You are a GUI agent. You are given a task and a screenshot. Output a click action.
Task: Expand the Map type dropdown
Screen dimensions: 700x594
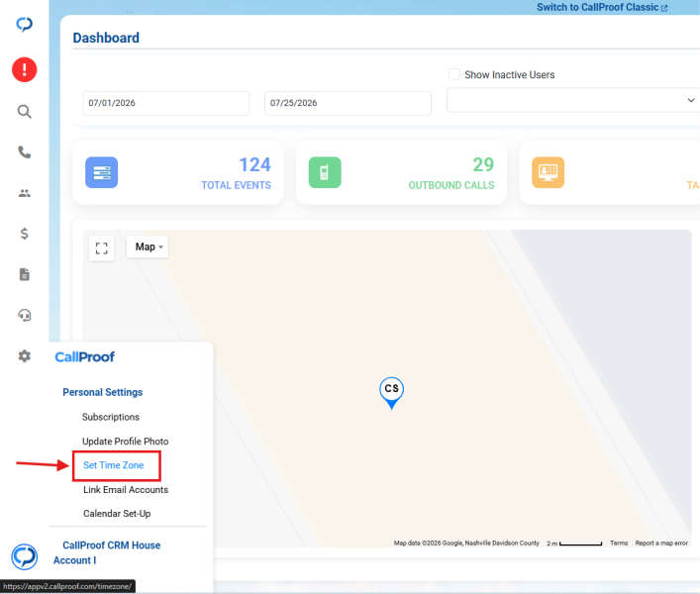point(148,247)
